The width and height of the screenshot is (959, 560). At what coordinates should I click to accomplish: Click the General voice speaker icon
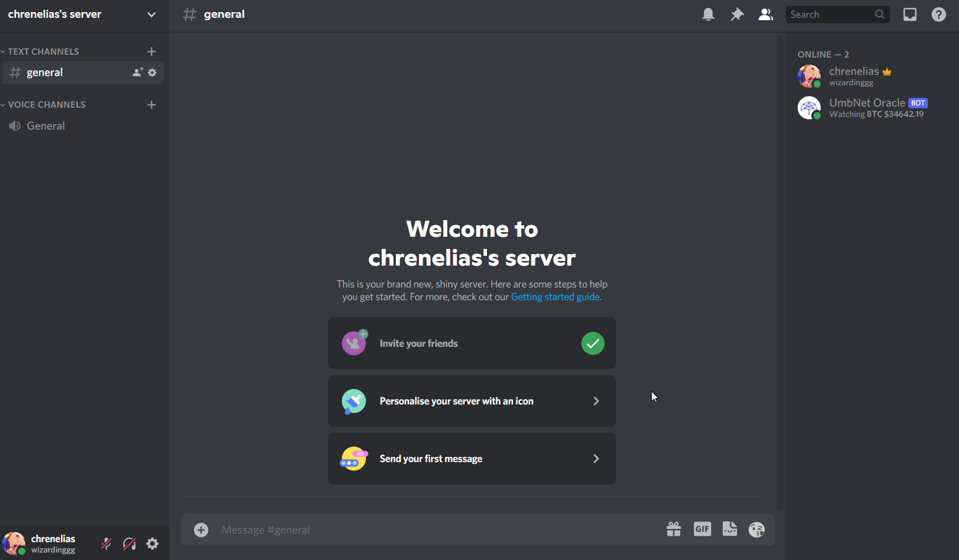coord(15,126)
